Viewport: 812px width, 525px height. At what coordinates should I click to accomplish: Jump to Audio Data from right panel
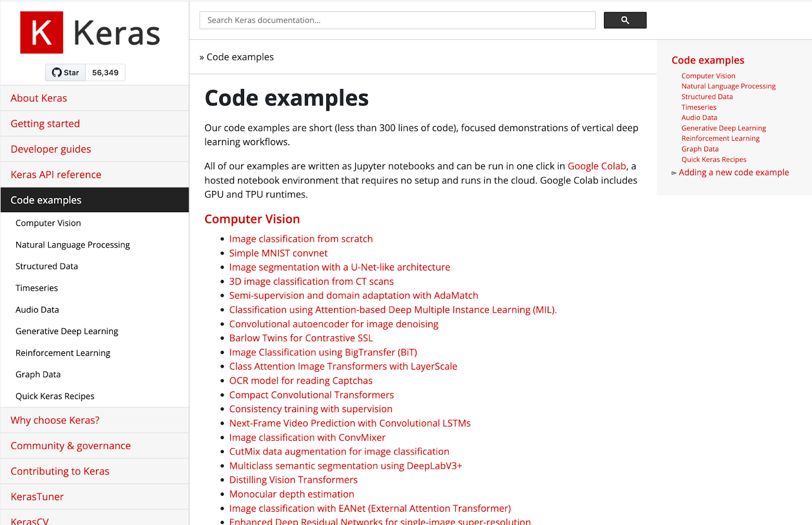pos(699,118)
